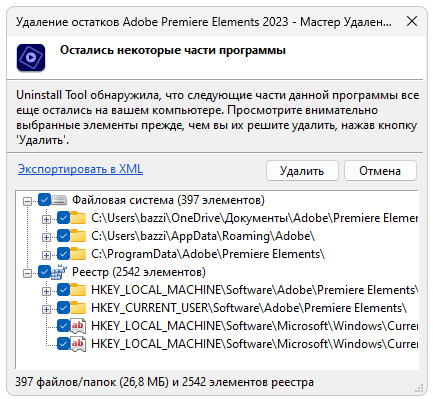Image resolution: width=433 pixels, height=399 pixels.
Task: Click the drive icon beside Файловая система
Action: (x=59, y=200)
